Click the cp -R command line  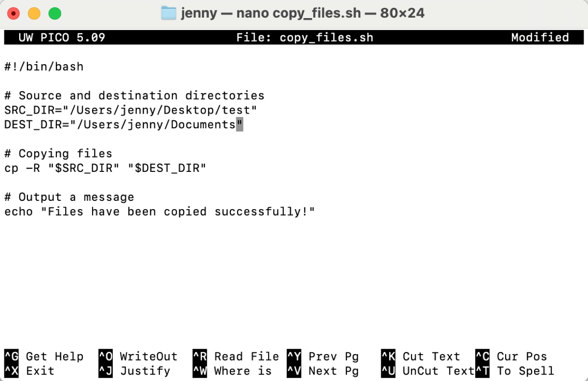[105, 168]
